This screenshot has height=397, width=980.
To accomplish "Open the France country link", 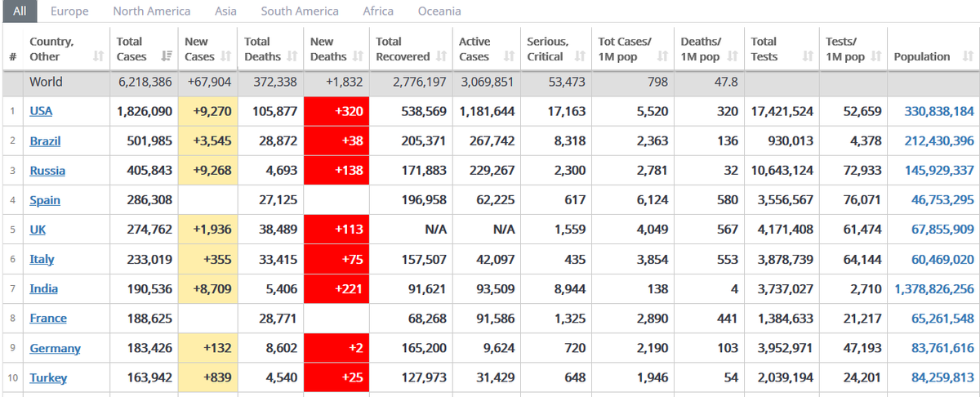I will click(x=48, y=318).
